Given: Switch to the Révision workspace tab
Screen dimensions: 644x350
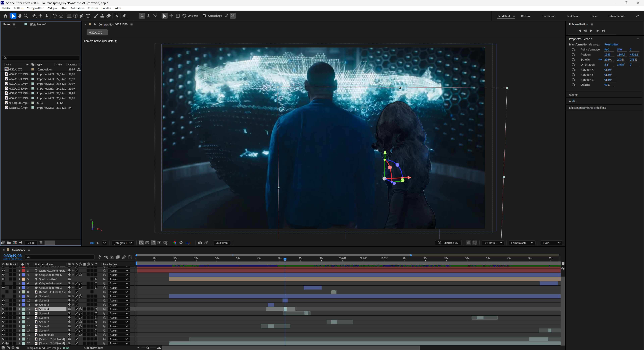Looking at the screenshot, I should 526,16.
